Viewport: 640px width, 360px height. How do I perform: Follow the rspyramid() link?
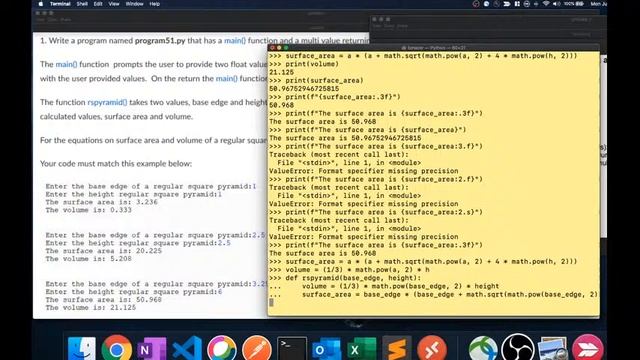(x=107, y=102)
